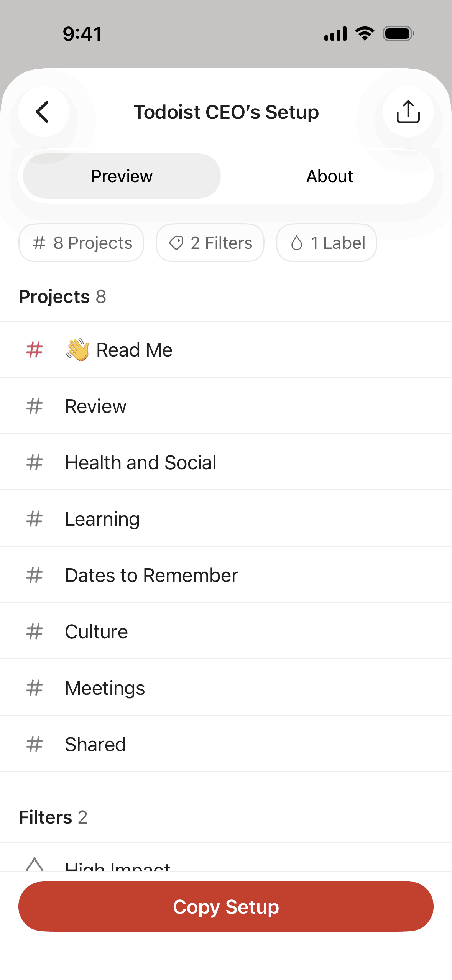Click the hash icon next to Meetings
This screenshot has width=452, height=980.
pyautogui.click(x=35, y=688)
